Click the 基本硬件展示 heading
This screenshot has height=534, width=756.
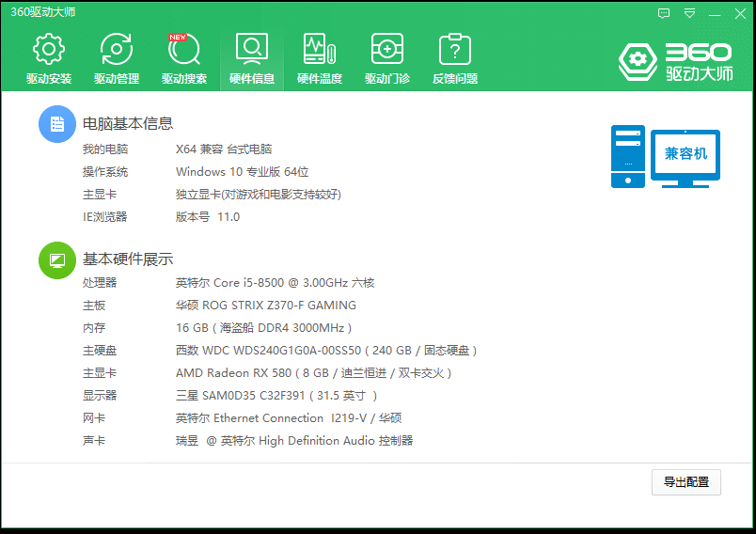(128, 259)
